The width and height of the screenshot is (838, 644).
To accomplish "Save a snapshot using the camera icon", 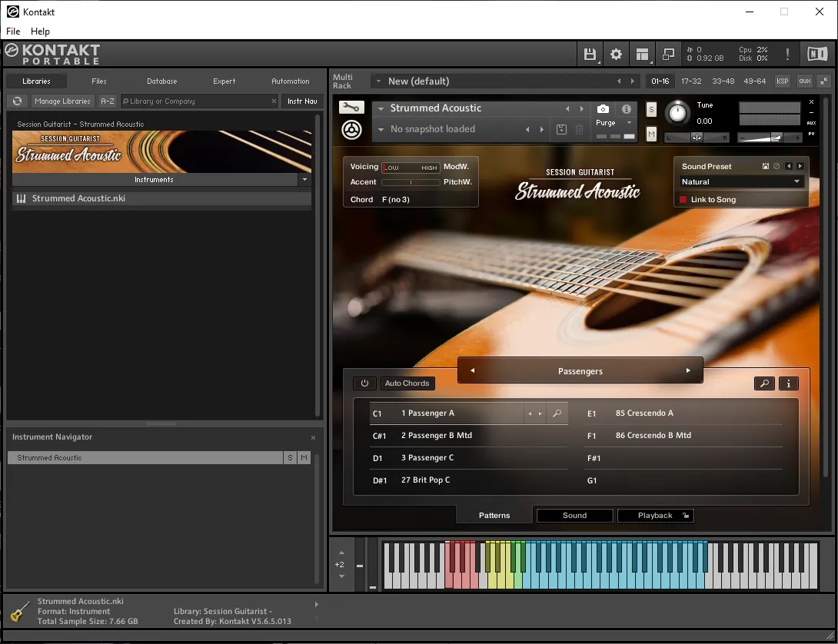I will coord(603,108).
